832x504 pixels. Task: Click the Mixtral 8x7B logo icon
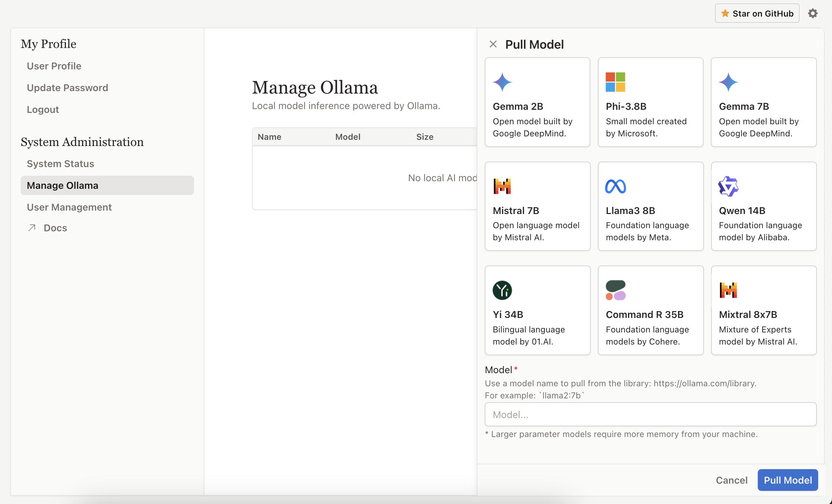[x=728, y=290]
